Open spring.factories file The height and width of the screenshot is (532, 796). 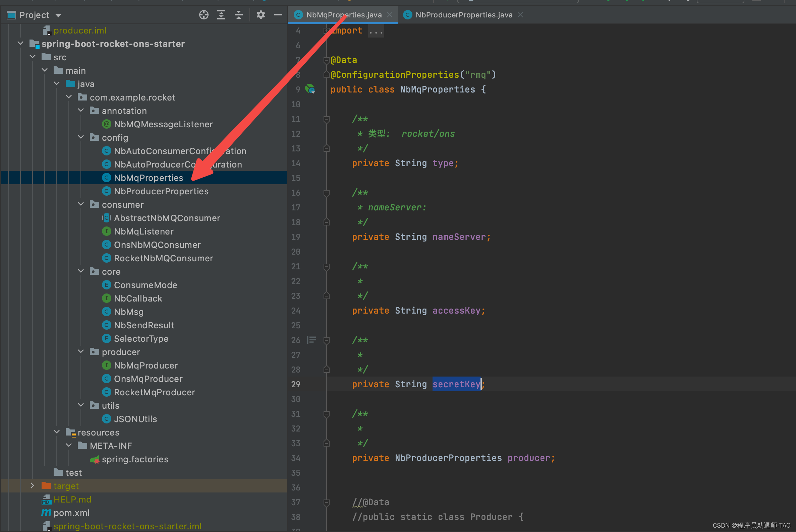[135, 459]
